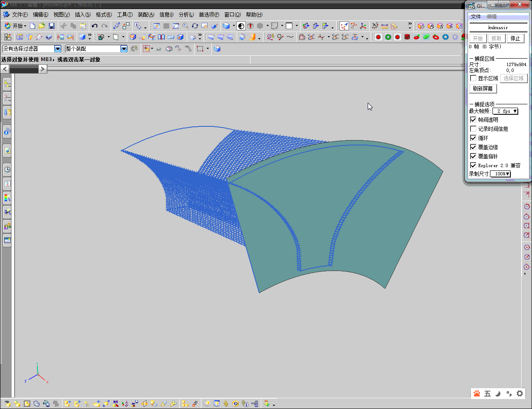Open the 开始 start dropdown
The height and width of the screenshot is (409, 532).
point(15,26)
